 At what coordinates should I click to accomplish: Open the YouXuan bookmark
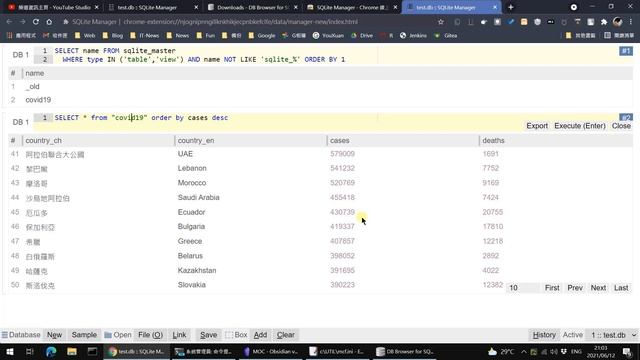tap(328, 36)
